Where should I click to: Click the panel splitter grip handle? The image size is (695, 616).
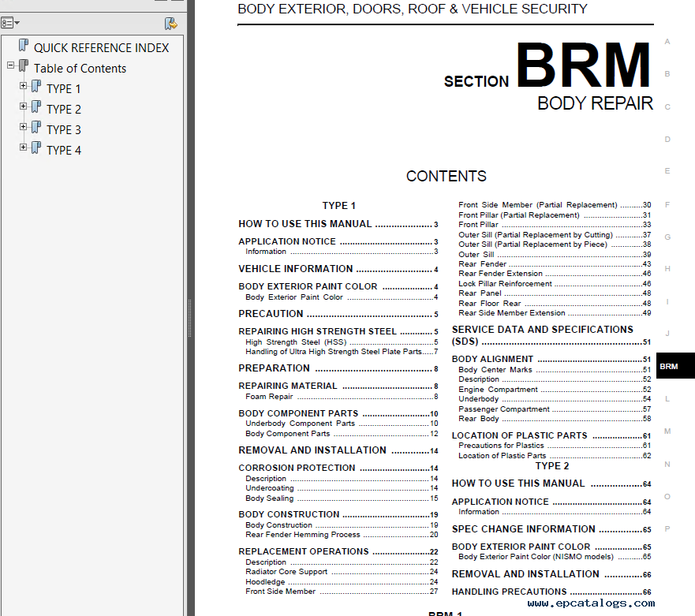point(189,318)
